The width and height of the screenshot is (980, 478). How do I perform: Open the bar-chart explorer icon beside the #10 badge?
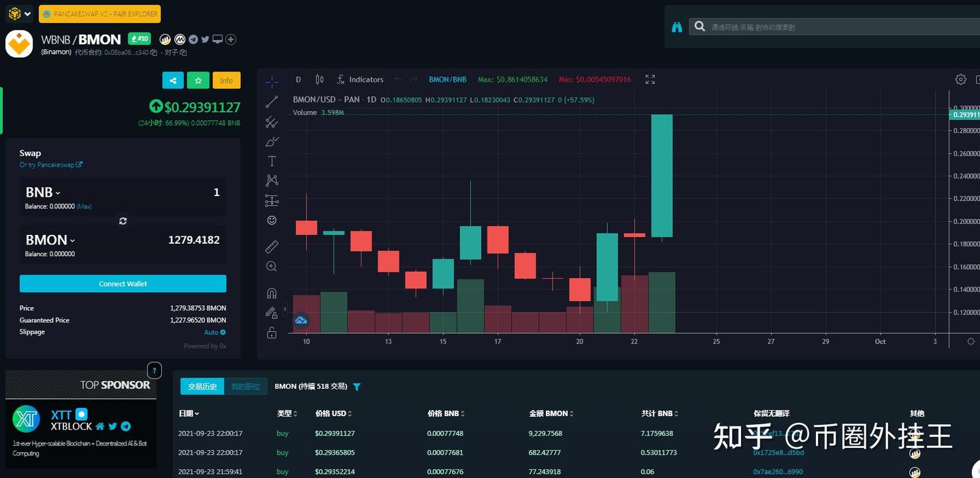[x=165, y=39]
